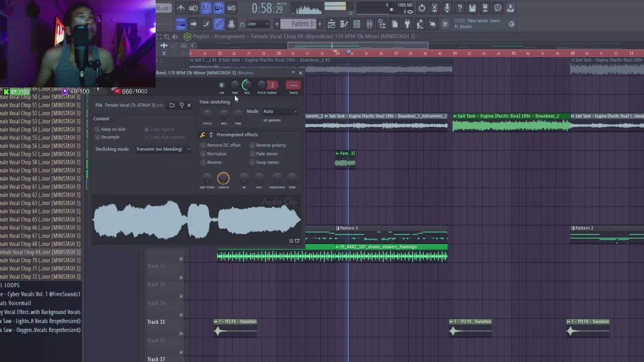
Task: Click the Track 15 label
Action: (x=156, y=322)
